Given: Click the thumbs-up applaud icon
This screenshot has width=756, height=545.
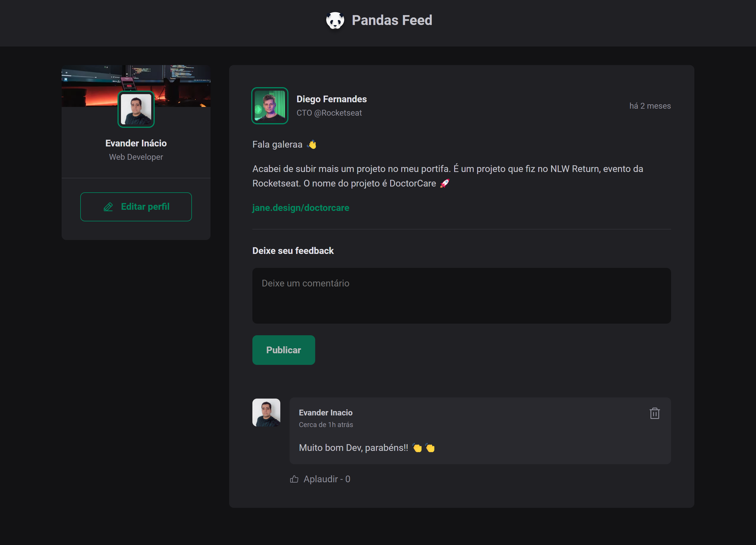Looking at the screenshot, I should point(294,479).
